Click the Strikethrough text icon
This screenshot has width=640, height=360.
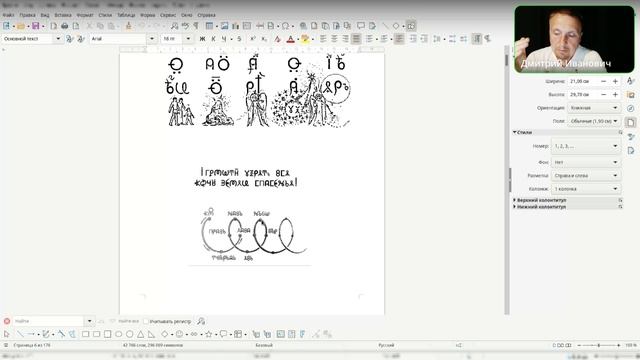239,39
